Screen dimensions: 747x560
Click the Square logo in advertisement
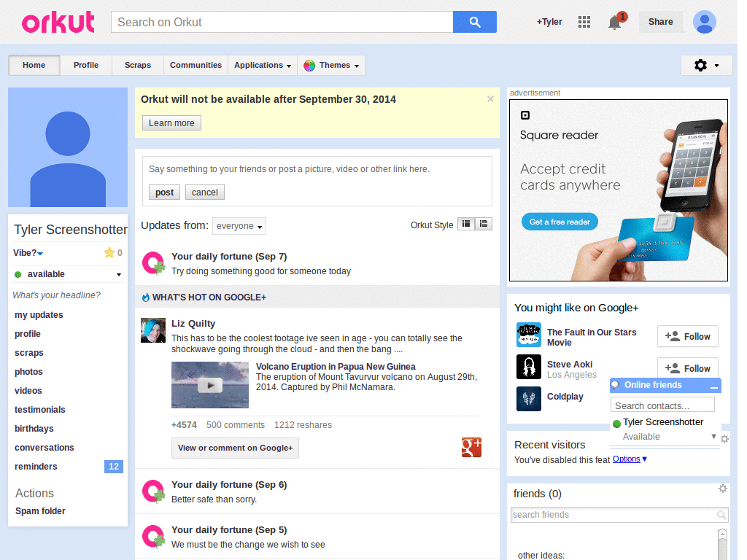pos(525,115)
